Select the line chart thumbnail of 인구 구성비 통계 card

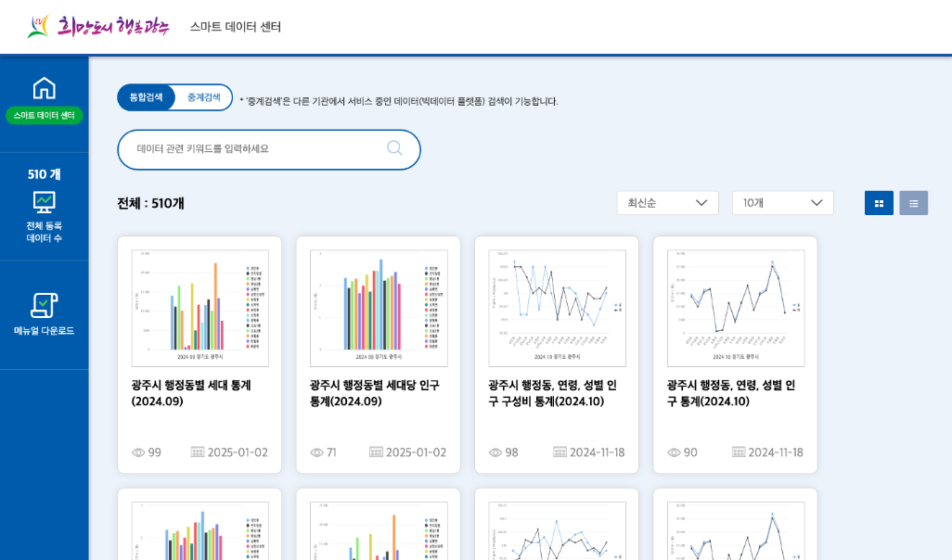point(556,306)
